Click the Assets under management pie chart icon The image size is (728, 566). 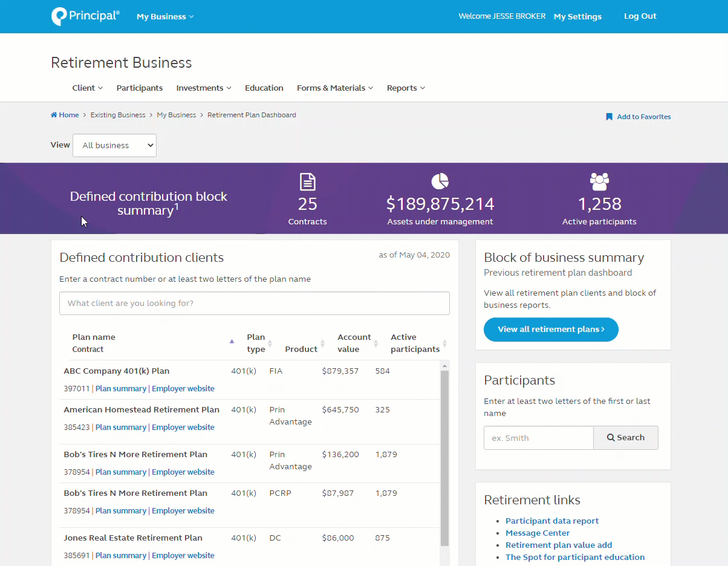[x=440, y=181]
